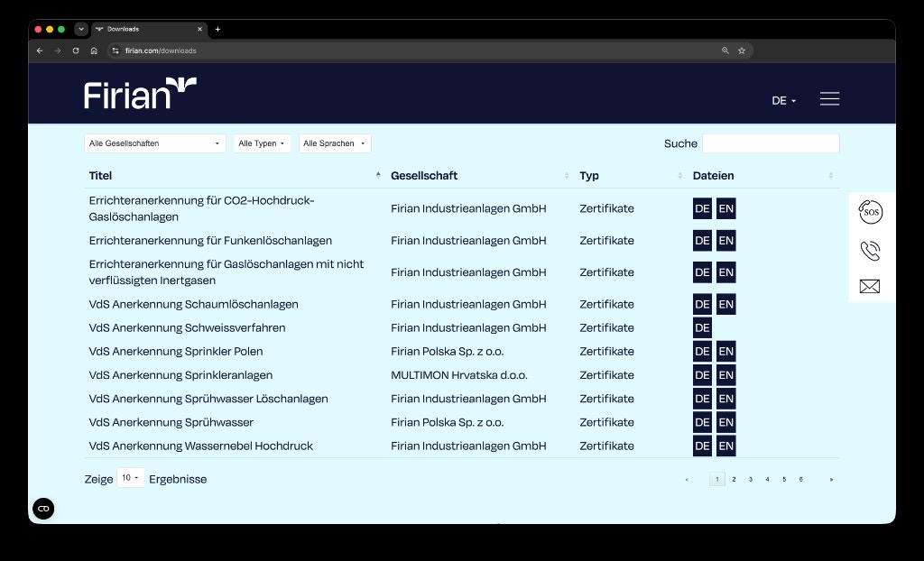The width and height of the screenshot is (924, 561).
Task: Go to pagination page 5
Action: tap(784, 479)
